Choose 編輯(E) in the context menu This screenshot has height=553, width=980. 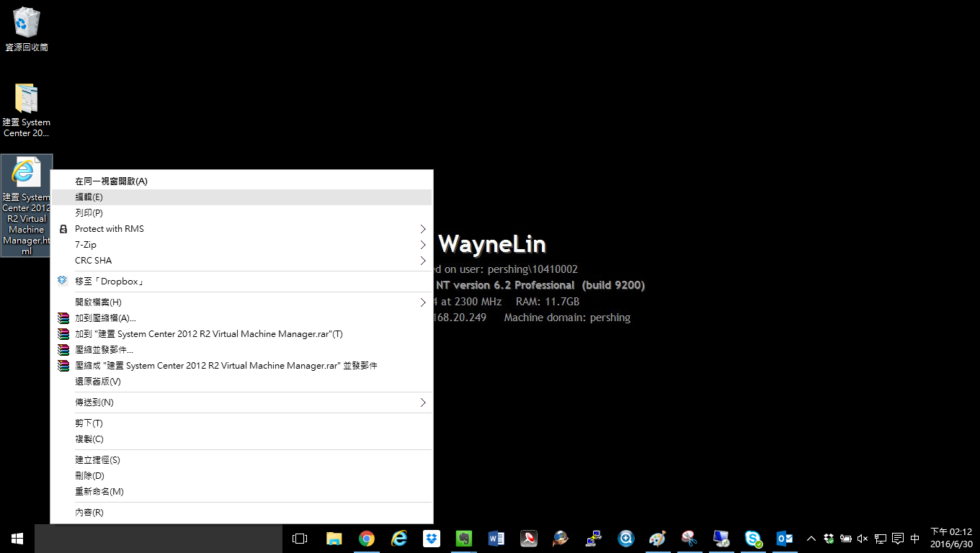pos(241,197)
